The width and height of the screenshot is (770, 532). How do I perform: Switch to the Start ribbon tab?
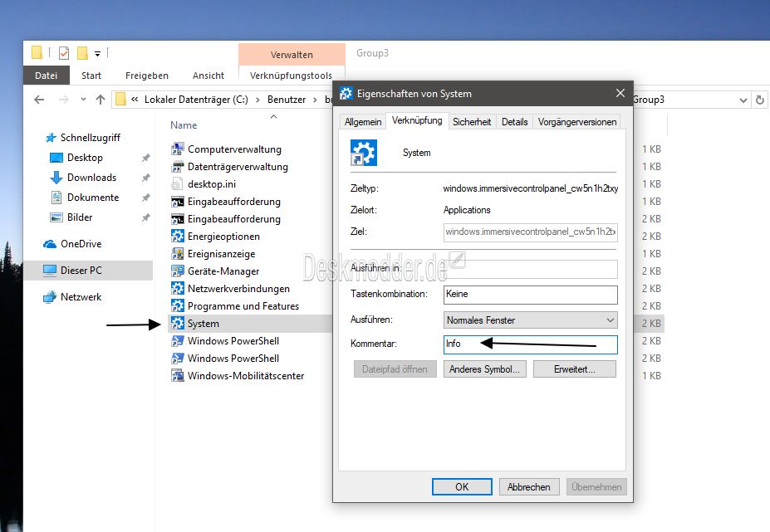click(91, 76)
